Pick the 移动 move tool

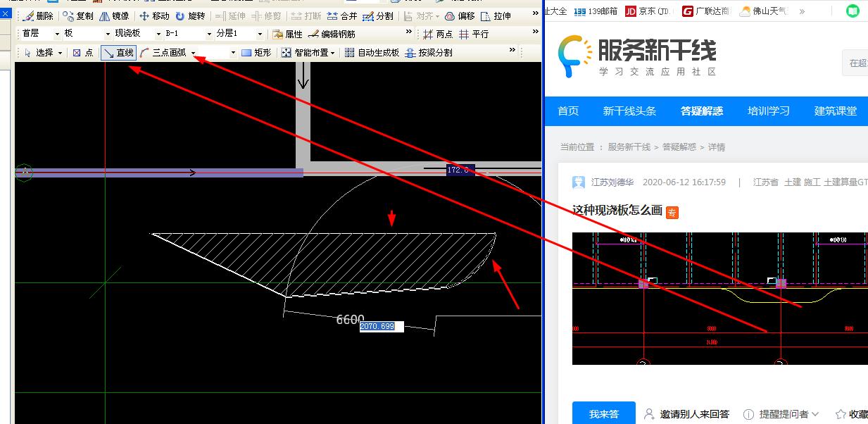(x=154, y=16)
